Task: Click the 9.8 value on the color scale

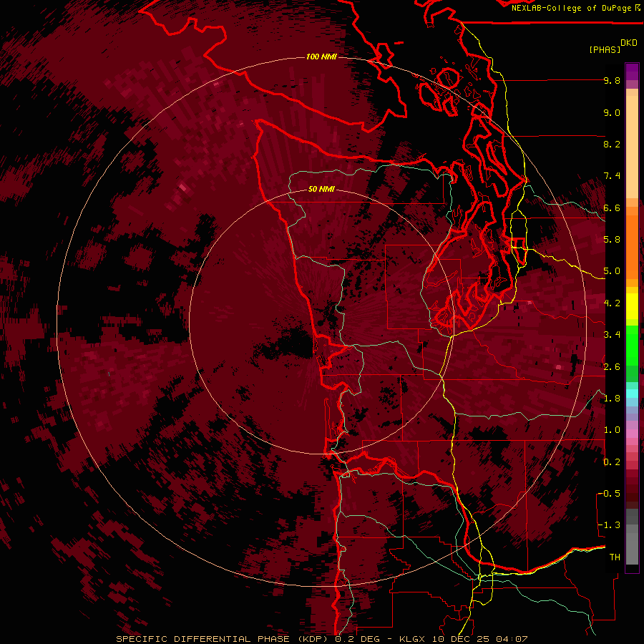Action: [x=612, y=80]
